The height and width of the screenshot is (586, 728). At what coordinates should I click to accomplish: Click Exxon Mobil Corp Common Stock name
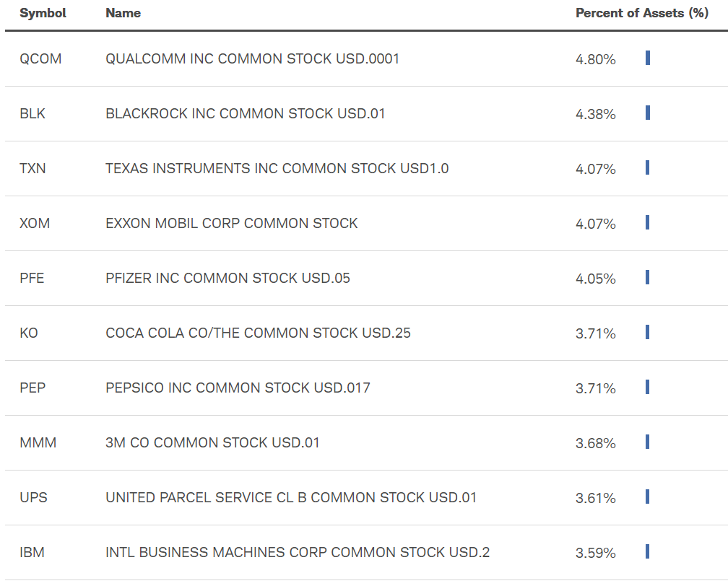tap(232, 223)
